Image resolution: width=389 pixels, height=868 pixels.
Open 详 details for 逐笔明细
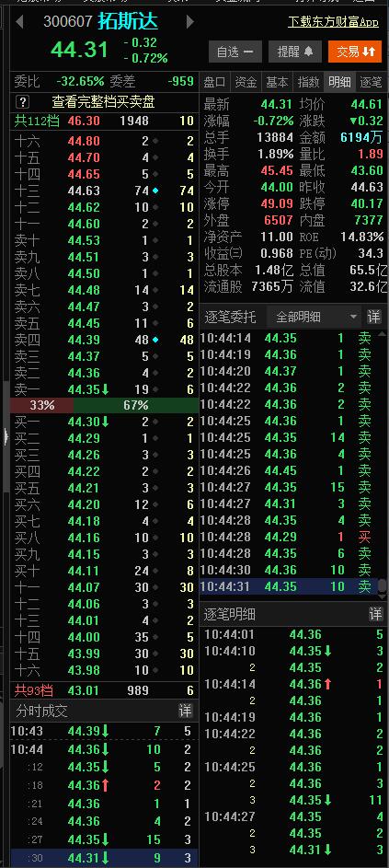click(376, 614)
